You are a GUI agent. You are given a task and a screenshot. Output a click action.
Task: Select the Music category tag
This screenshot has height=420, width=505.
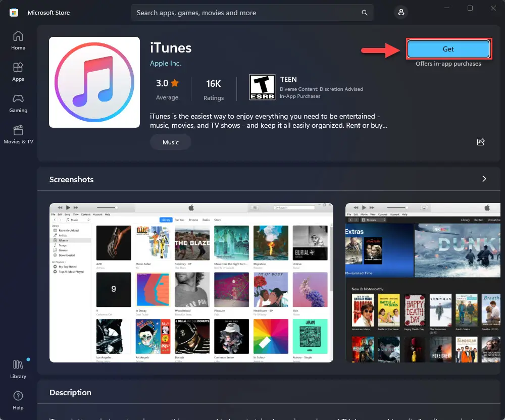pyautogui.click(x=171, y=142)
